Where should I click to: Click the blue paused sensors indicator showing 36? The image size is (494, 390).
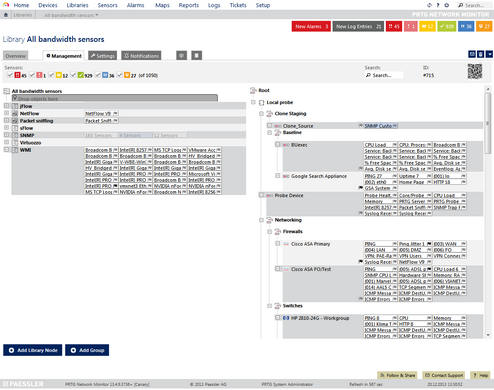(466, 26)
